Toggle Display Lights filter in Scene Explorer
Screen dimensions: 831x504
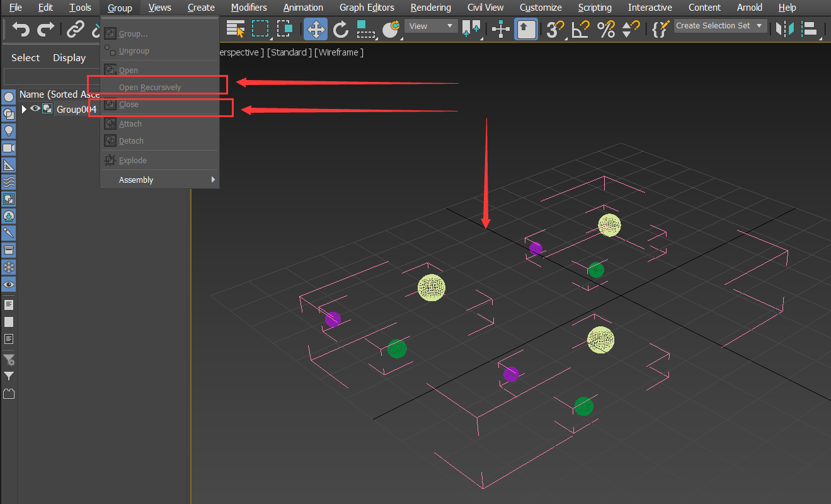tap(9, 131)
